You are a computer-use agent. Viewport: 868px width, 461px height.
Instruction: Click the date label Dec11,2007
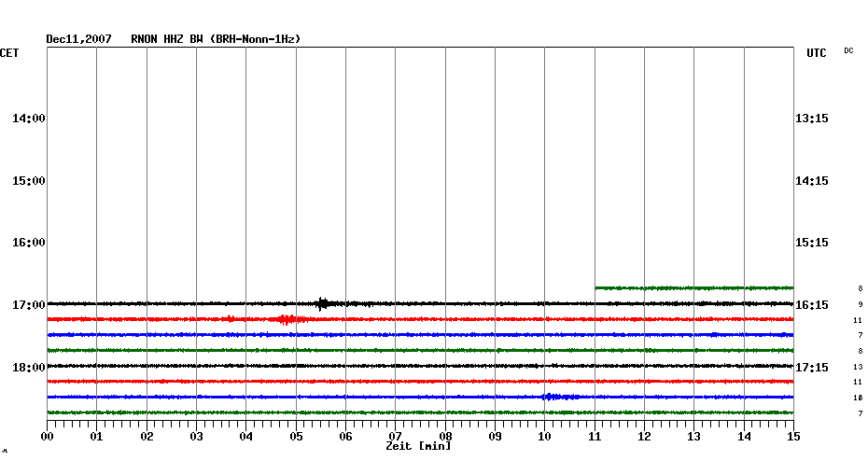click(78, 39)
